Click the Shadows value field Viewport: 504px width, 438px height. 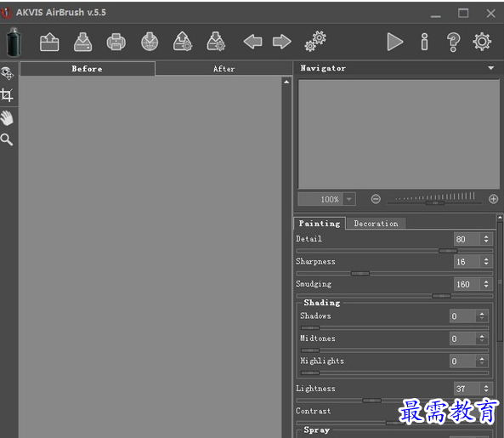pyautogui.click(x=463, y=316)
